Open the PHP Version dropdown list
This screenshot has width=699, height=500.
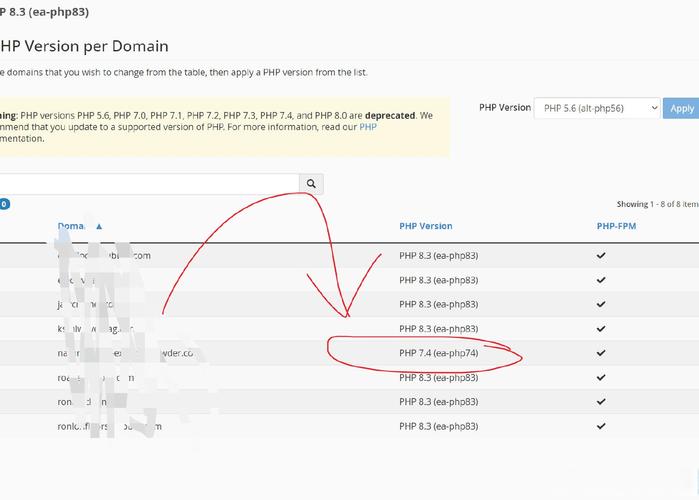(x=597, y=108)
